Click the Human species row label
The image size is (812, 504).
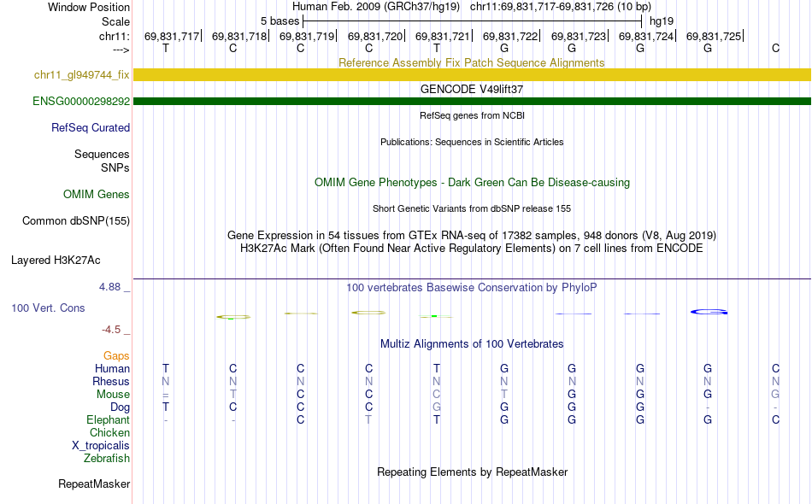(112, 369)
